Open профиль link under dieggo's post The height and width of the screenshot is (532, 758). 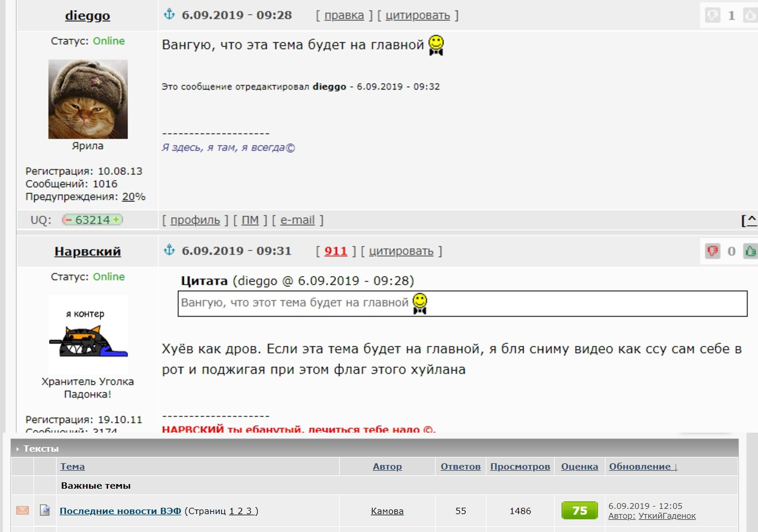tap(195, 220)
